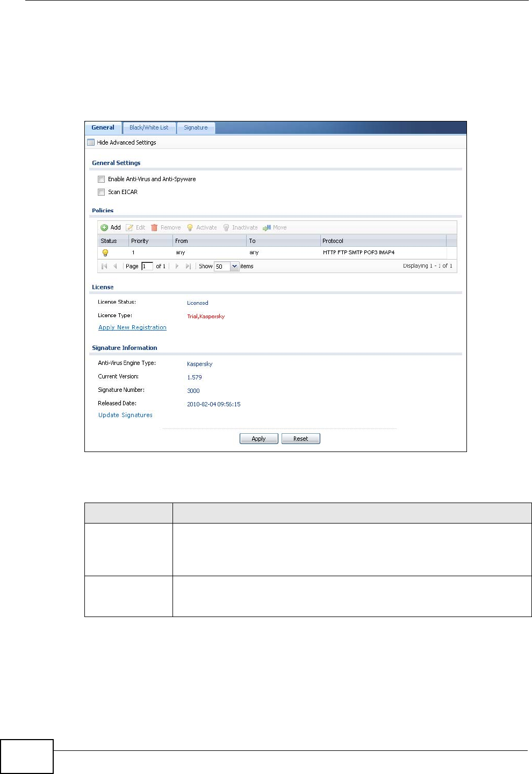Click the Remove trash icon
This screenshot has width=532, height=774.
pyautogui.click(x=154, y=227)
